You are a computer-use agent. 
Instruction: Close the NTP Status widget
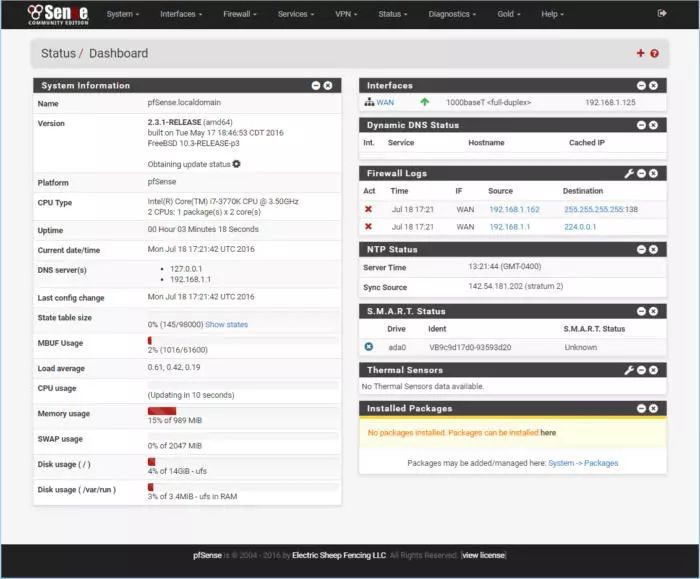653,250
